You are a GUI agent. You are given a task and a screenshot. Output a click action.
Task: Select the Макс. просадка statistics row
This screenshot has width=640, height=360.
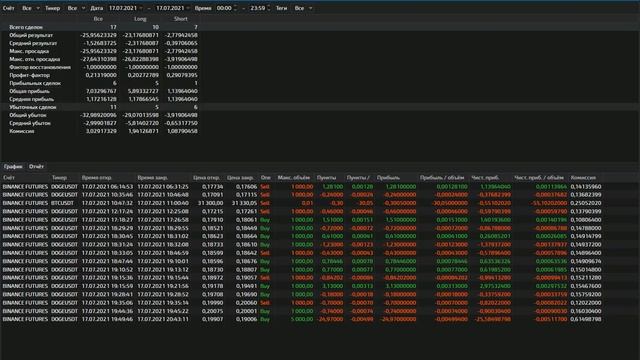click(100, 51)
